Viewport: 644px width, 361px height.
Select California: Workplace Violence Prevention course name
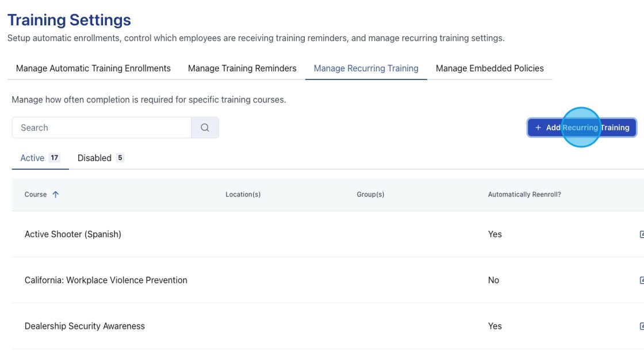tap(106, 280)
